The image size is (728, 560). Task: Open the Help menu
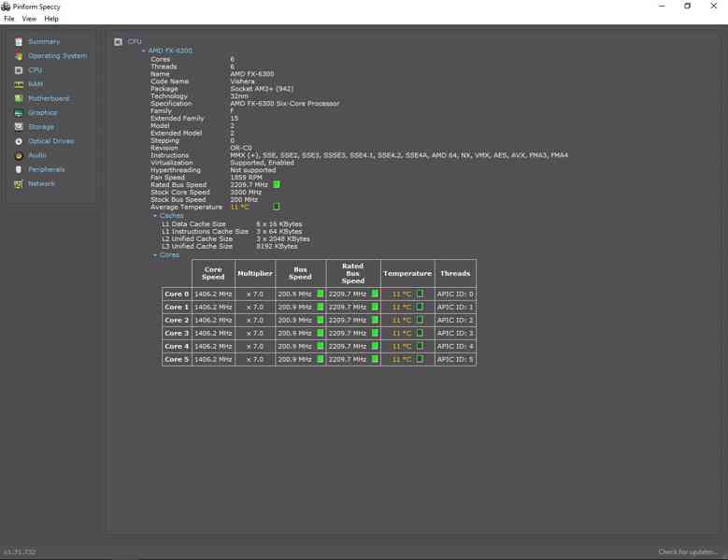click(x=51, y=19)
